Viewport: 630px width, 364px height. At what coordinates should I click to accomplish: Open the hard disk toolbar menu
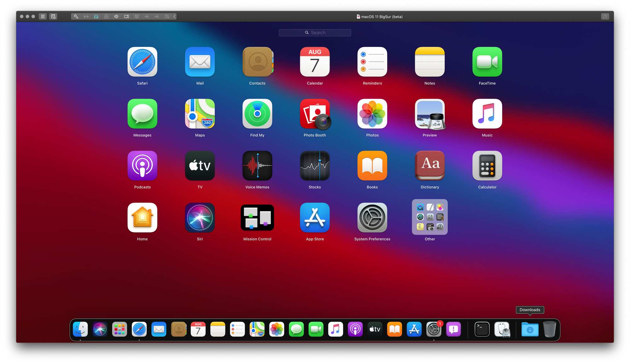coord(96,16)
